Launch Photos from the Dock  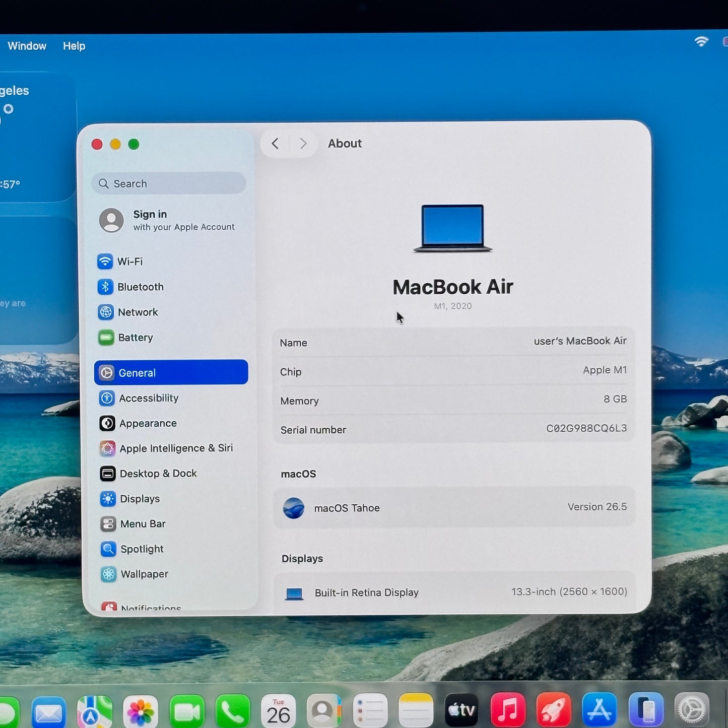141,711
